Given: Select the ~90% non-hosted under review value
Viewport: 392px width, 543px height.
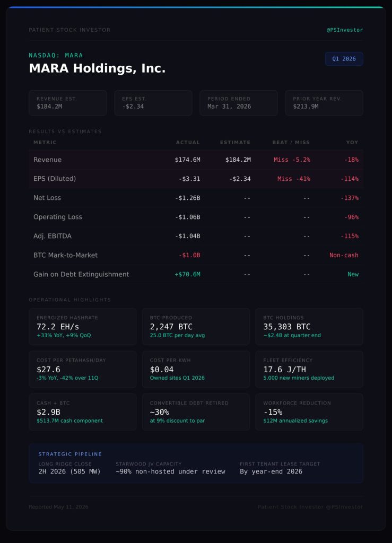Looking at the screenshot, I should pyautogui.click(x=170, y=471).
